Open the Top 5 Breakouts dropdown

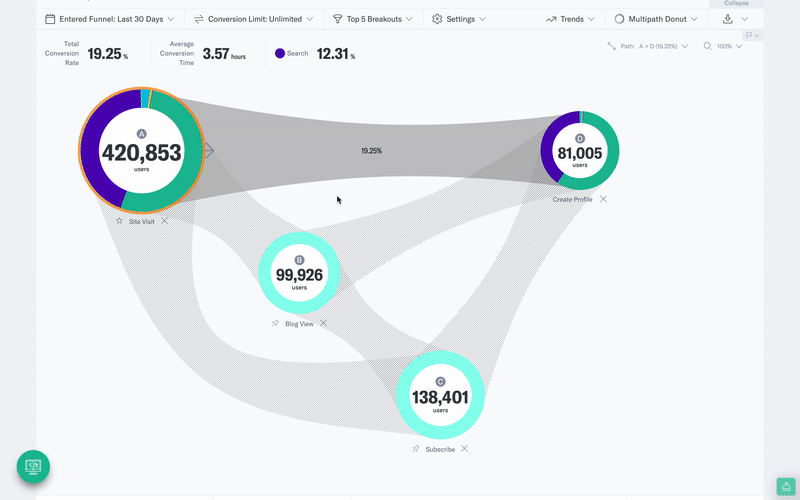tap(373, 19)
